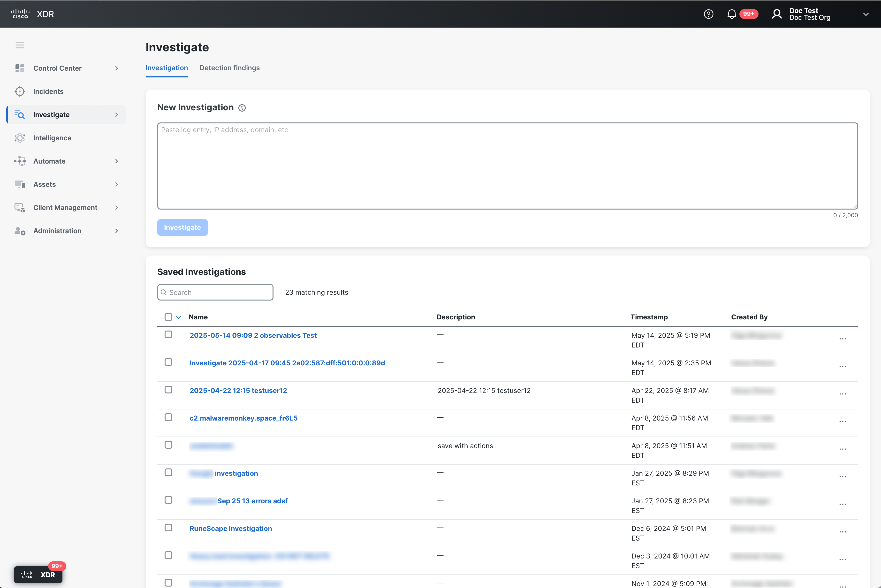The height and width of the screenshot is (588, 881).
Task: Open the notifications bell icon
Action: 731,14
